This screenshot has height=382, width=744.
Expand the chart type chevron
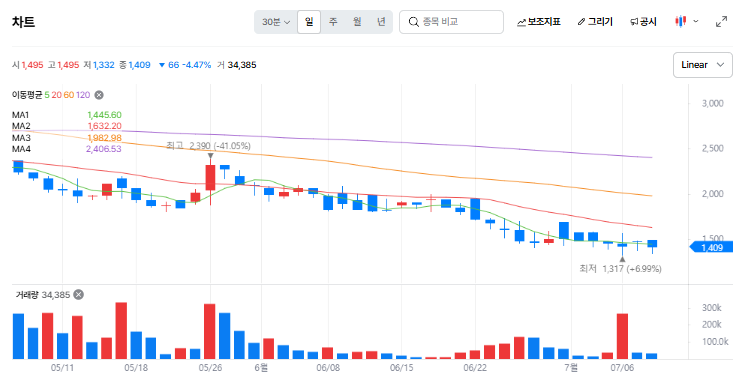tap(696, 21)
